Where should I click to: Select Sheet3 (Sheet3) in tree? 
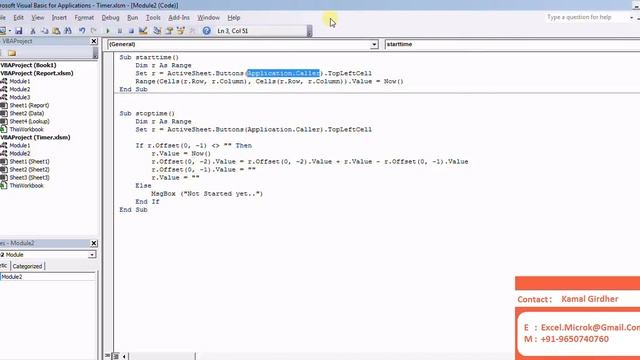pyautogui.click(x=29, y=178)
